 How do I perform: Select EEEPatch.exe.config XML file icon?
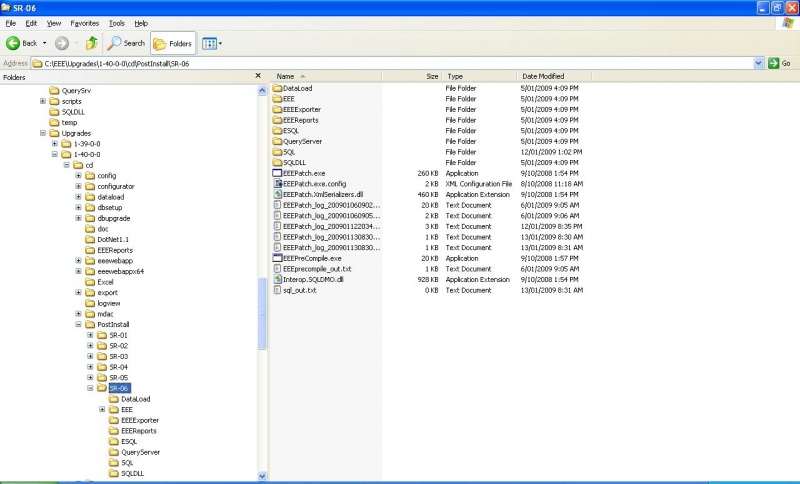point(278,184)
